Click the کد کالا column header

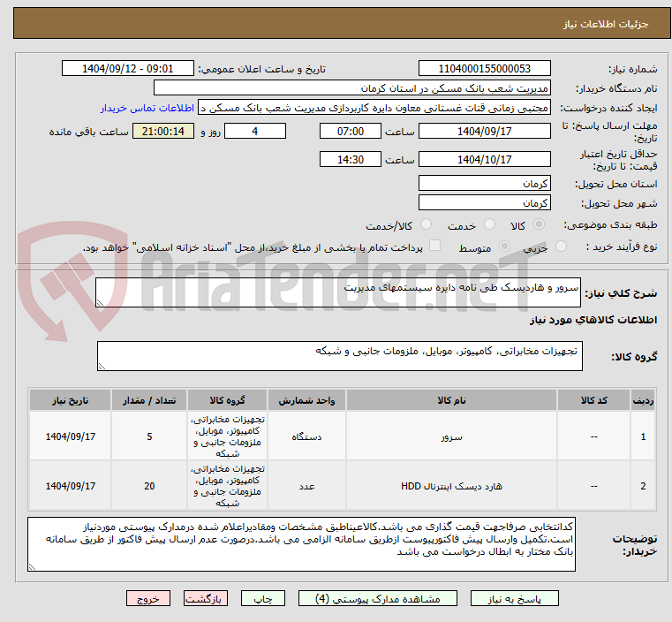coord(594,400)
